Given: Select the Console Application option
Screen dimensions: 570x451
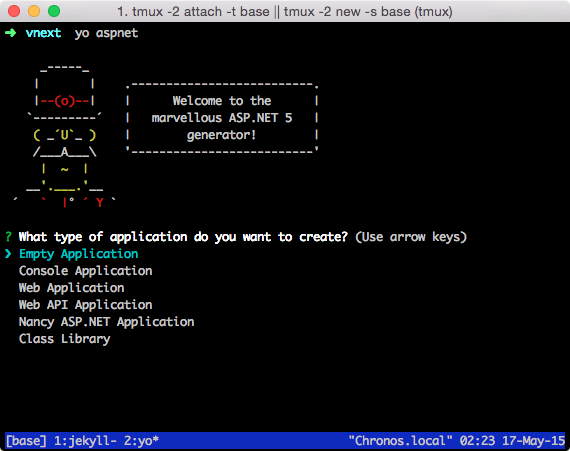Looking at the screenshot, I should tap(85, 271).
